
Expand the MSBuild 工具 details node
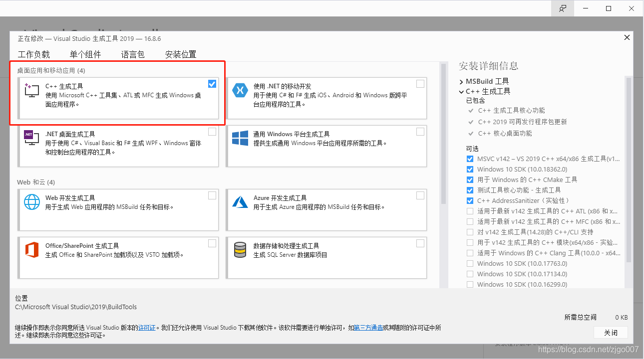[461, 81]
